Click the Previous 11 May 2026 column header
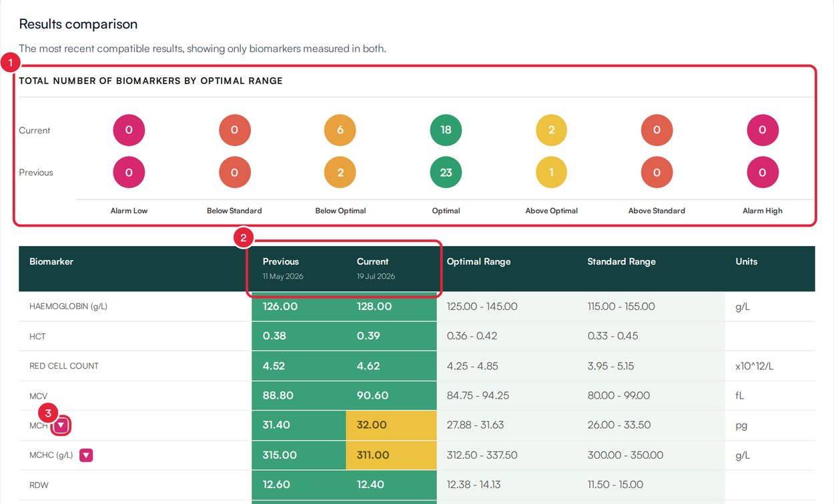 point(283,268)
